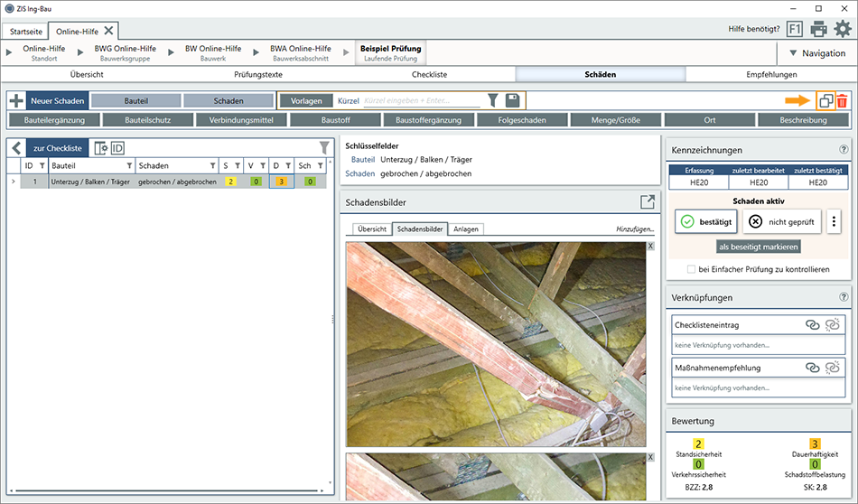Open Kennzeichnungen help question mark
The image size is (858, 504).
tap(844, 149)
